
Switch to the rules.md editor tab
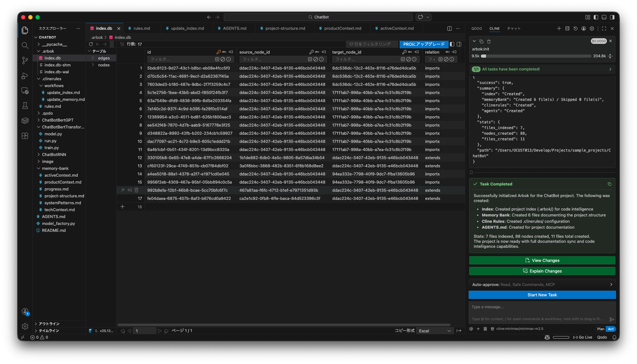pos(141,28)
